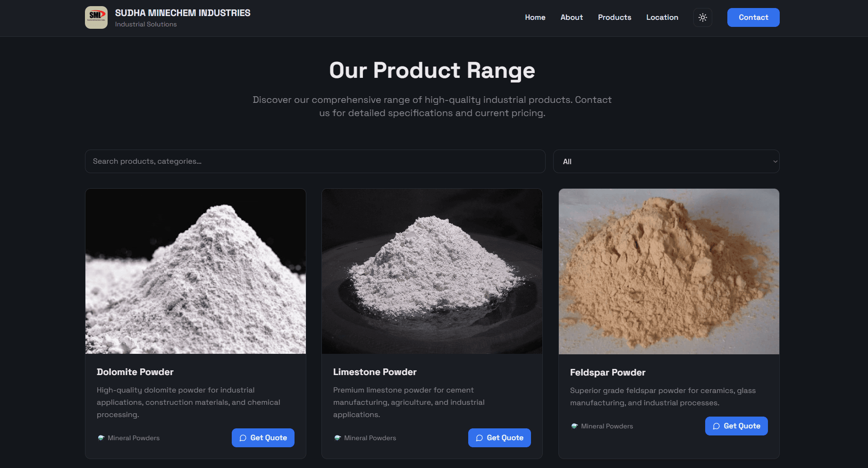868x468 pixels.
Task: Click the SMI company logo icon
Action: click(x=96, y=17)
